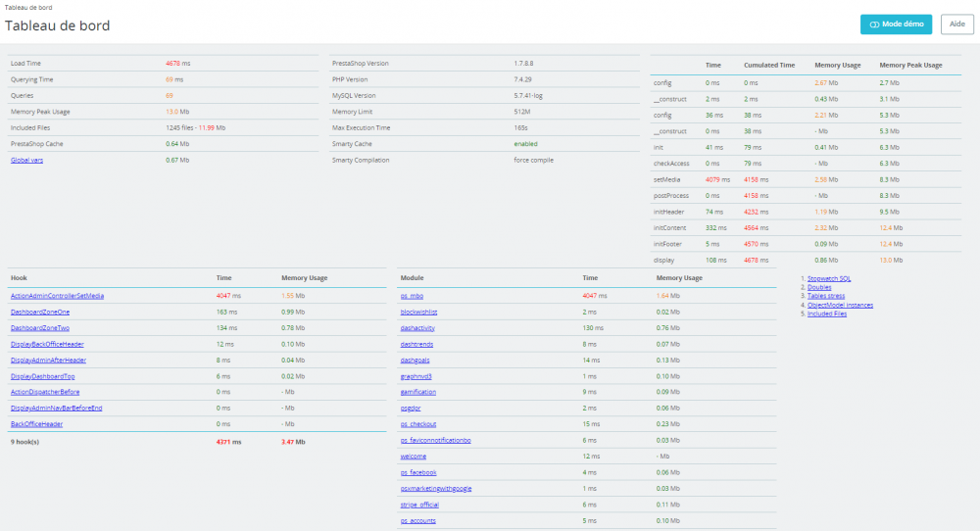Click the initContent row label
The width and height of the screenshot is (980, 531).
click(x=669, y=228)
